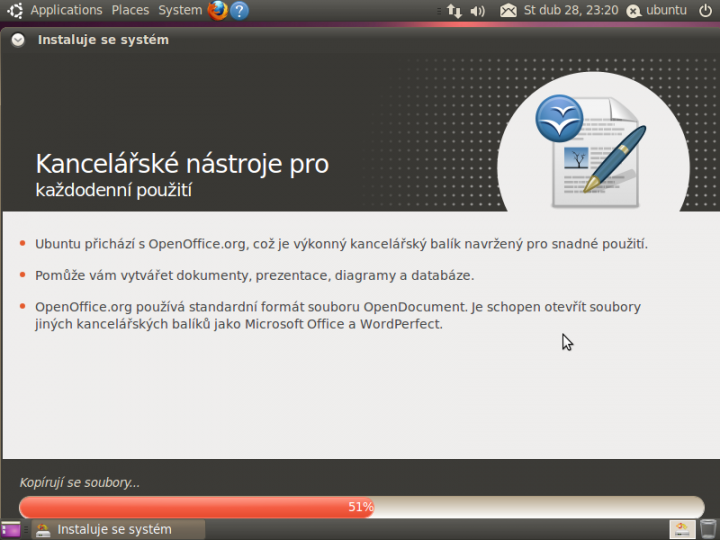This screenshot has height=540, width=720.
Task: Select the Instaluje se systém taskbar button
Action: 118,529
